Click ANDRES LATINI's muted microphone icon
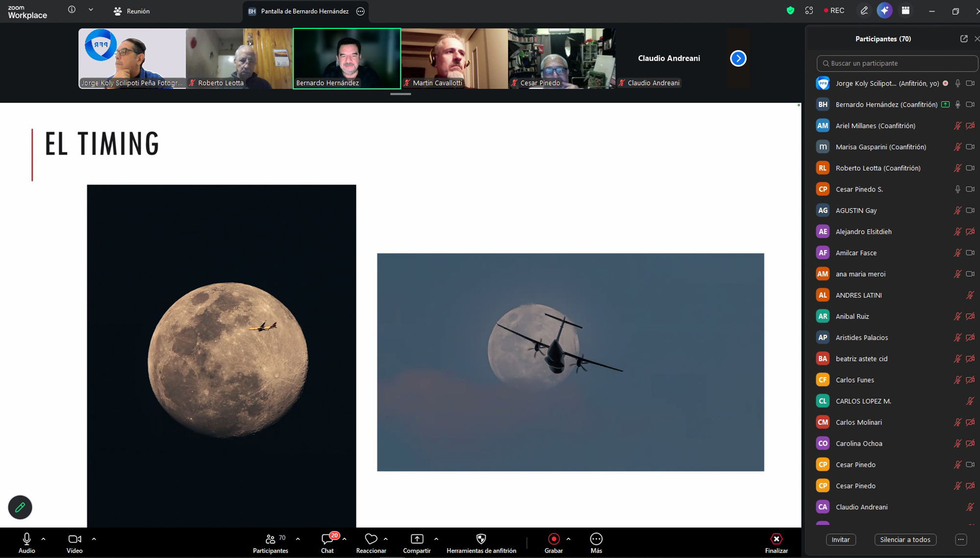Screen dimensions: 980x558 (x=970, y=295)
